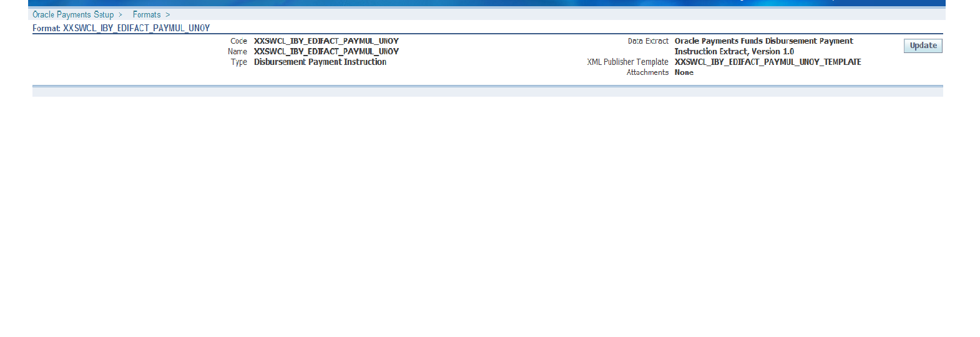Screen dimensions: 980x337
Task: Click the Name field label
Action: [237, 52]
